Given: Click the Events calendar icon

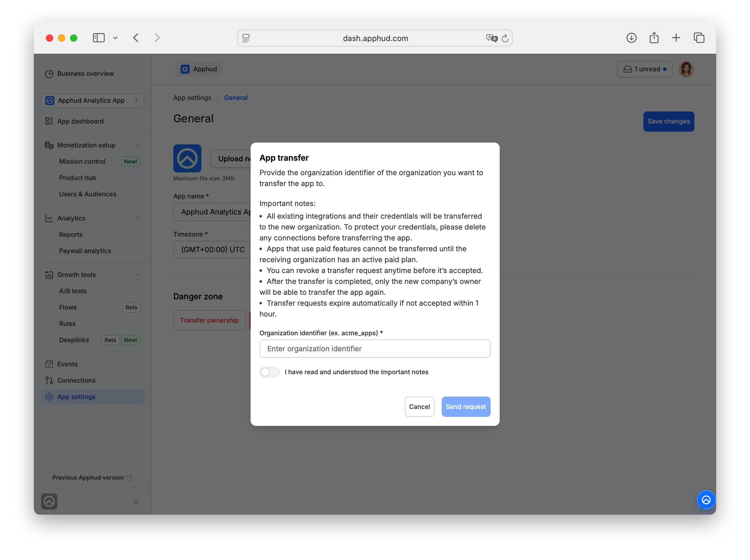Looking at the screenshot, I should 49,364.
